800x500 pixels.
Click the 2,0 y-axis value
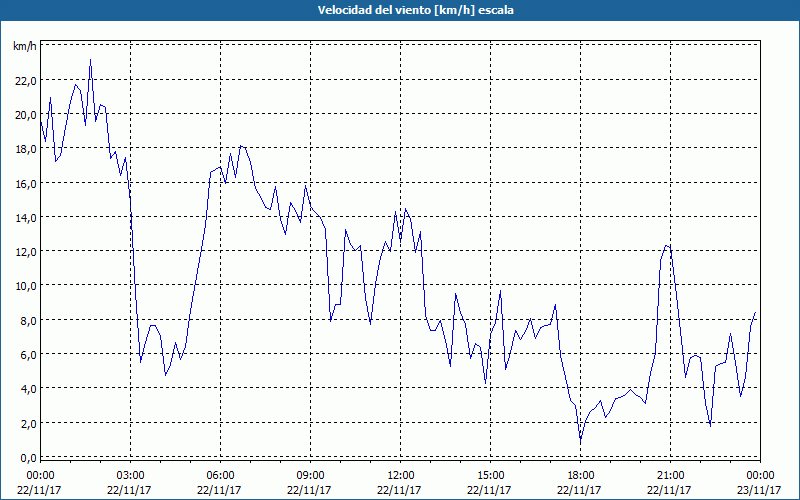(28, 423)
